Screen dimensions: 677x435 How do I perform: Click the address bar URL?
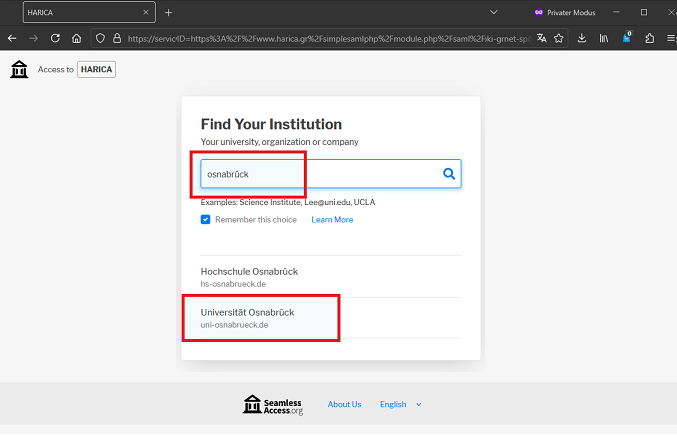(329, 38)
